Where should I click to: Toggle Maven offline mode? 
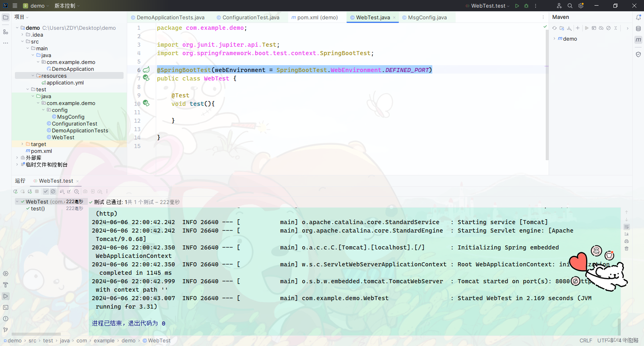[x=601, y=28]
